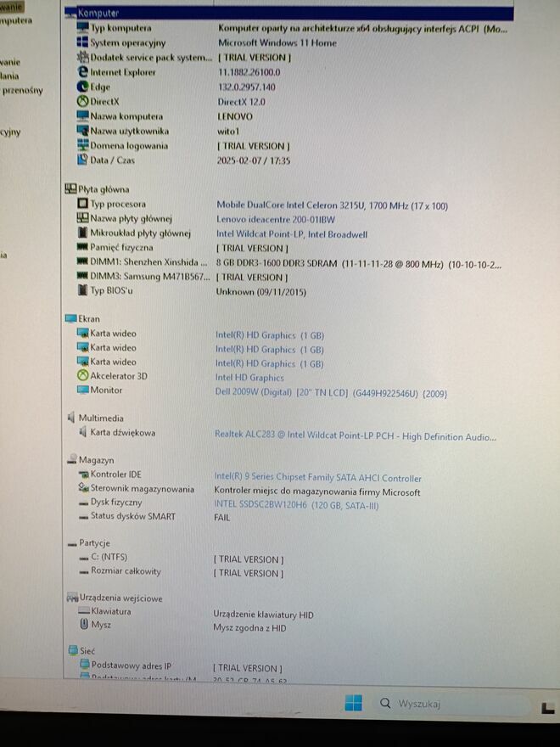Open Dell 2009W monitor link
Image resolution: width=560 pixels, height=747 pixels.
(331, 393)
